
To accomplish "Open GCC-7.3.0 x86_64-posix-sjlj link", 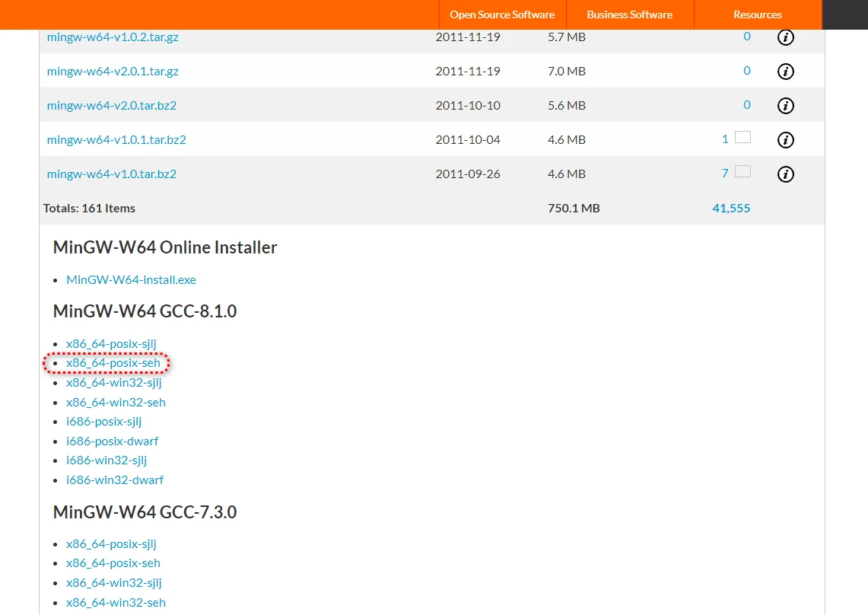I will 111,544.
